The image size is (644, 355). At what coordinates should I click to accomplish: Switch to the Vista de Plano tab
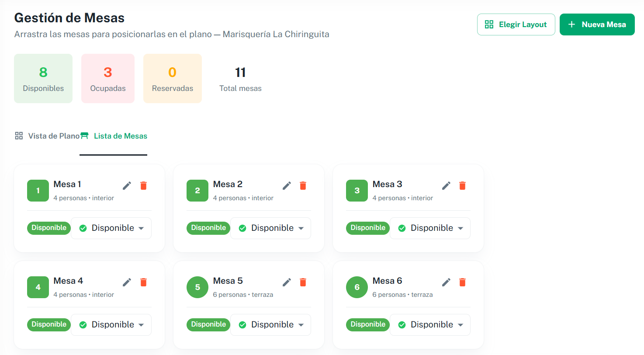point(47,136)
